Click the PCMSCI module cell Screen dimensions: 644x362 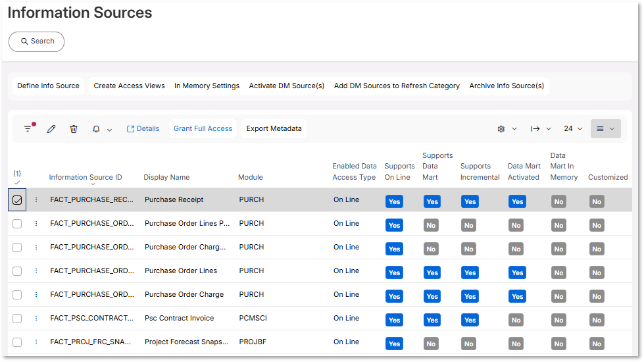tap(253, 318)
